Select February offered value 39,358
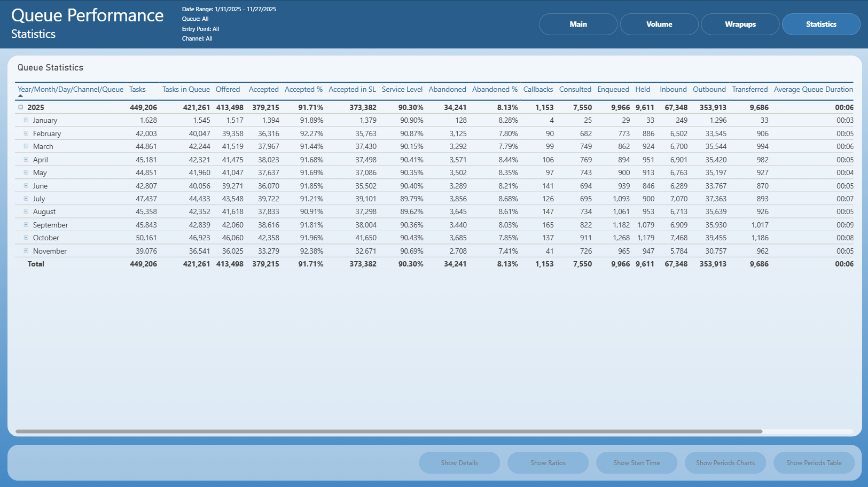Screen dimensions: 868x487 click(233, 133)
